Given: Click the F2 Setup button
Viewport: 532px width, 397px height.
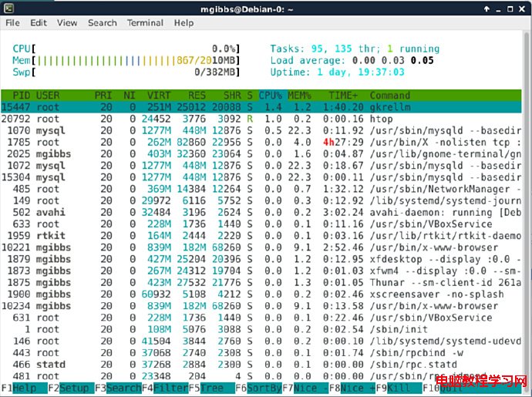Looking at the screenshot, I should 71,388.
